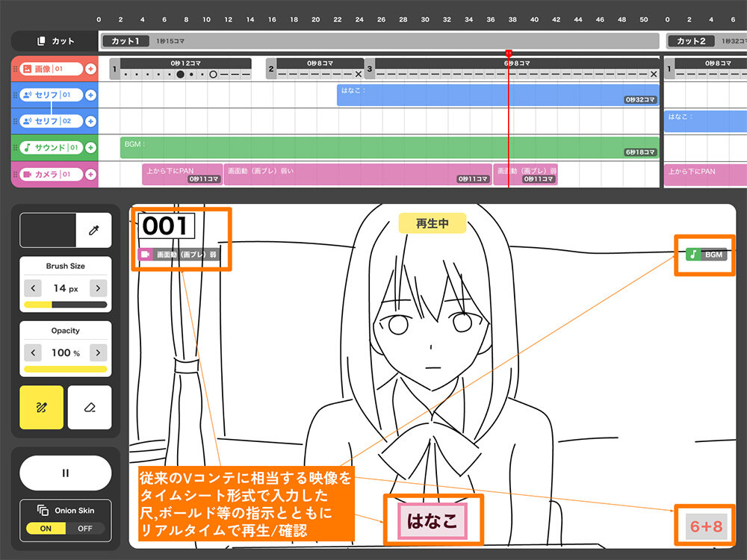Pick a color with the eyedropper tool
This screenshot has width=747, height=560.
[93, 231]
